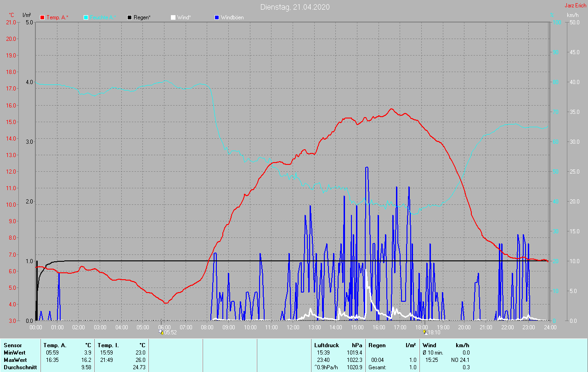The height and width of the screenshot is (372, 588).
Task: Click the Luftdruck column header
Action: (x=326, y=345)
